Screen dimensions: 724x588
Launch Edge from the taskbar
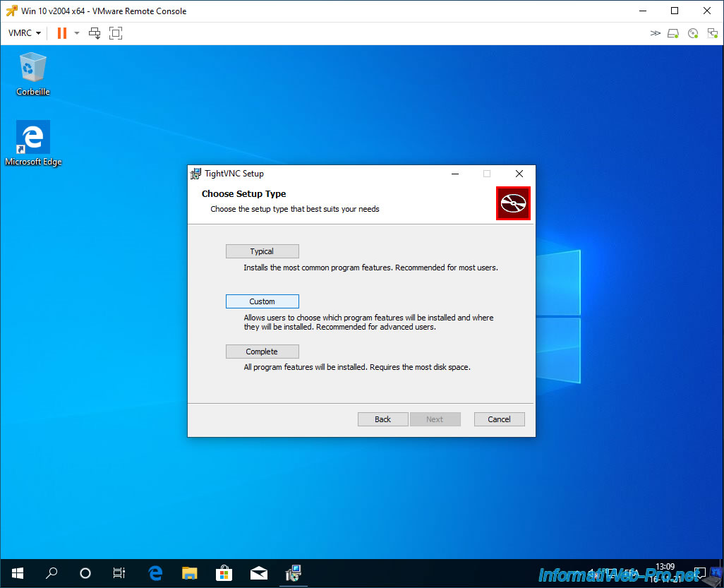156,573
